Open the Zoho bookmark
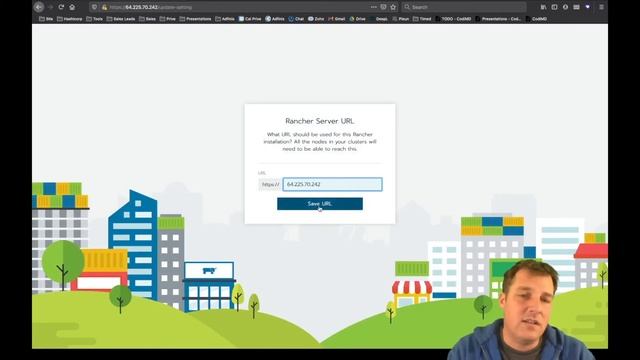The image size is (640, 360). pos(316,19)
